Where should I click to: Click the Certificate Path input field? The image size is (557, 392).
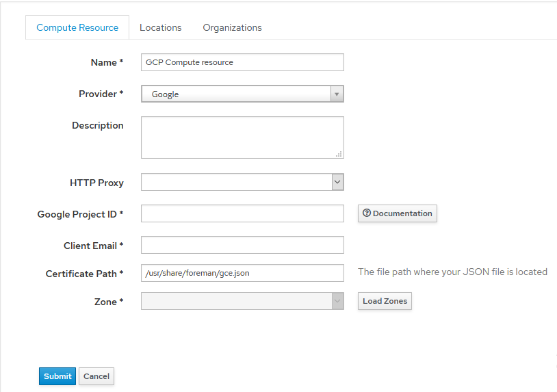pyautogui.click(x=242, y=273)
